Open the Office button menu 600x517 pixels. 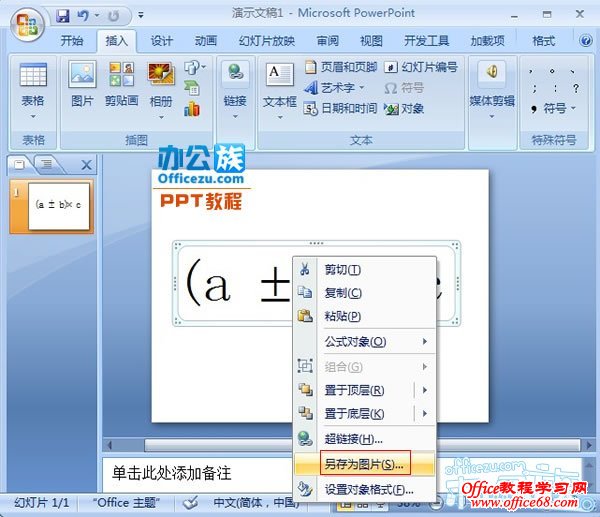click(27, 24)
